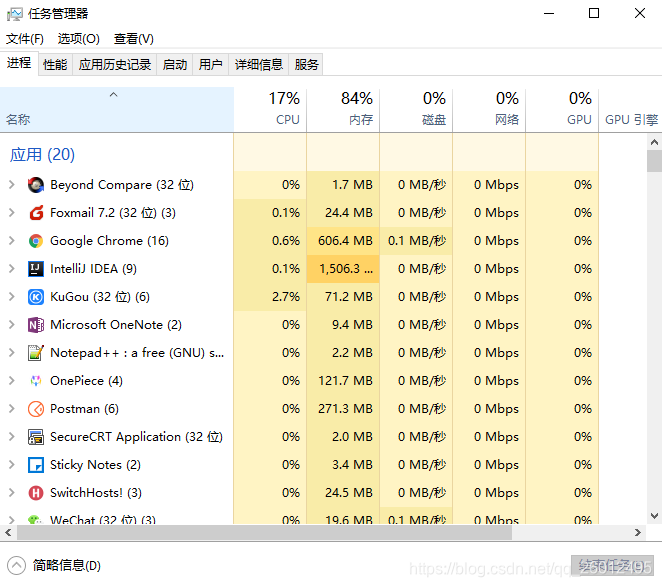The height and width of the screenshot is (587, 662).
Task: Click the Beyond Compare app icon
Action: (x=36, y=185)
